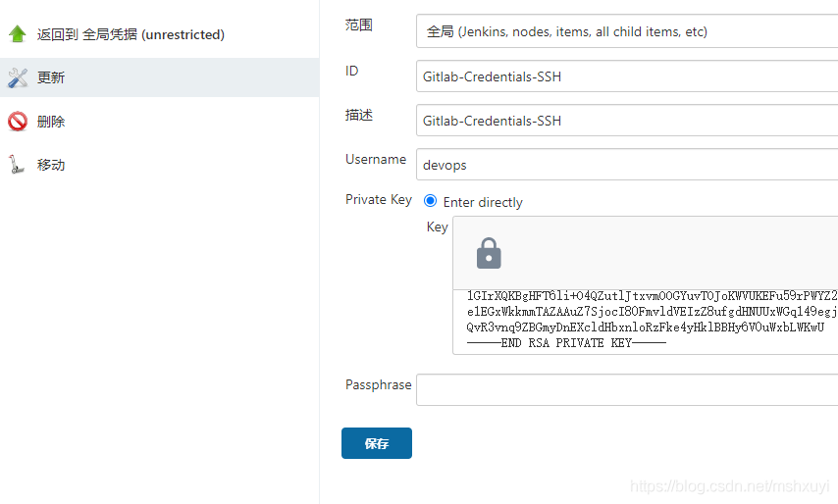Image resolution: width=838 pixels, height=504 pixels.
Task: Click the 描述 description input field
Action: 627,121
